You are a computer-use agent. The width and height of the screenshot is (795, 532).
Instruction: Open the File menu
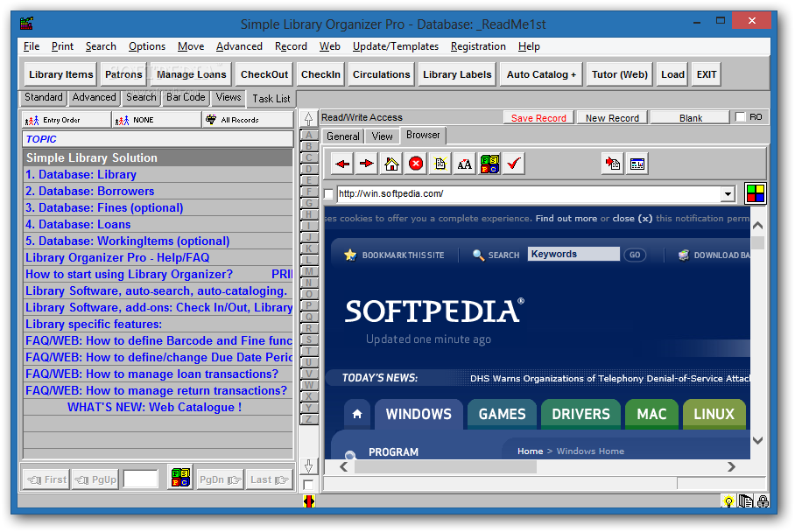click(32, 46)
